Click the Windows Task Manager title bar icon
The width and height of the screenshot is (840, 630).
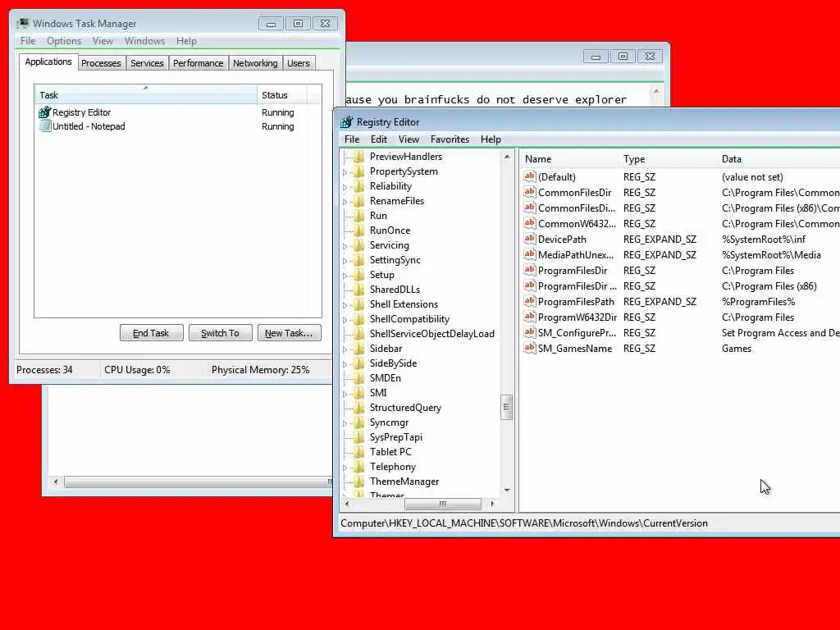[22, 24]
